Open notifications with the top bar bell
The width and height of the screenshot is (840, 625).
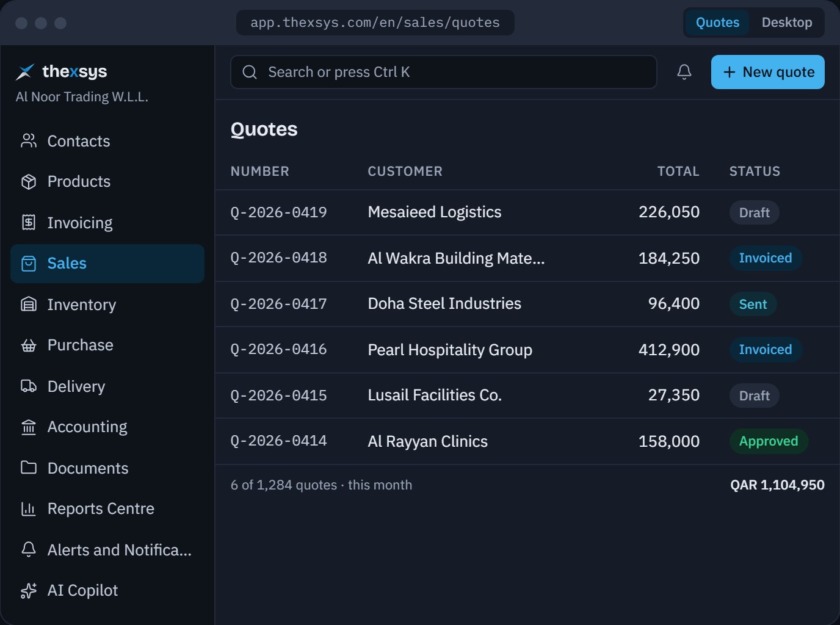pyautogui.click(x=684, y=72)
